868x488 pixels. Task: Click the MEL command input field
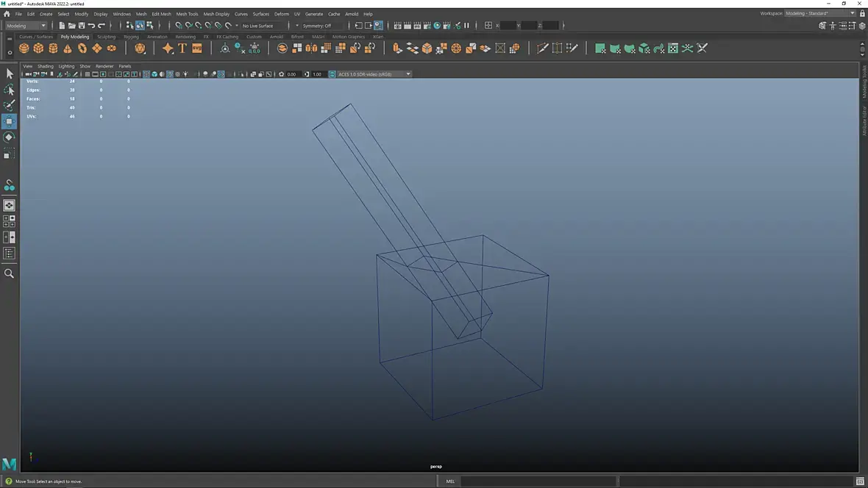(x=538, y=481)
